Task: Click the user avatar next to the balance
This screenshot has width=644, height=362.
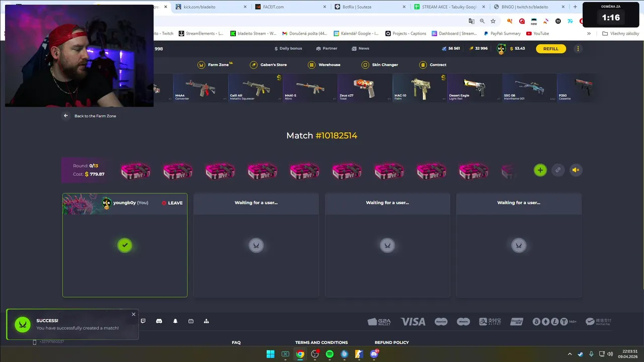Action: pos(501,49)
